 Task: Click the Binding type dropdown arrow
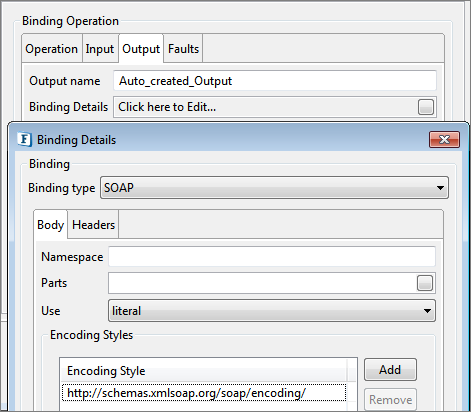coord(440,188)
